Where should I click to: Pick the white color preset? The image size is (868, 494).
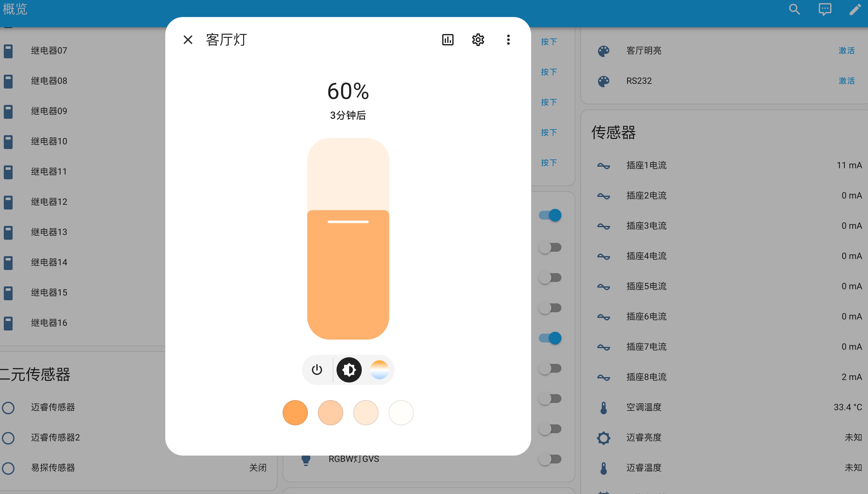coord(401,413)
